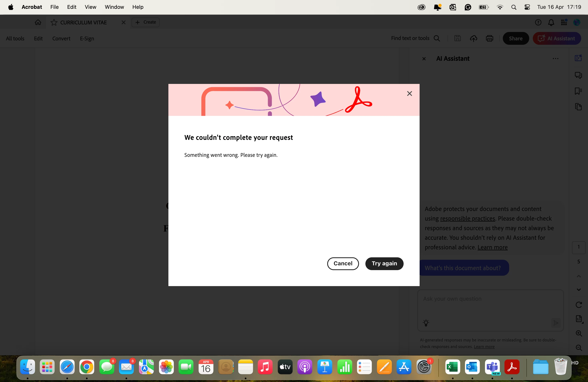Close the error dialog with its X icon
This screenshot has width=588, height=382.
pos(409,94)
